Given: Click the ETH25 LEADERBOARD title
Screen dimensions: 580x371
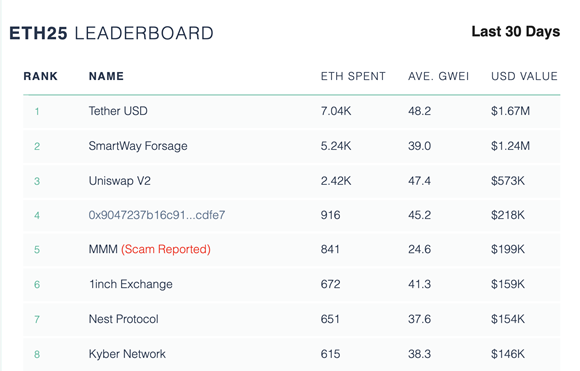Looking at the screenshot, I should (111, 33).
